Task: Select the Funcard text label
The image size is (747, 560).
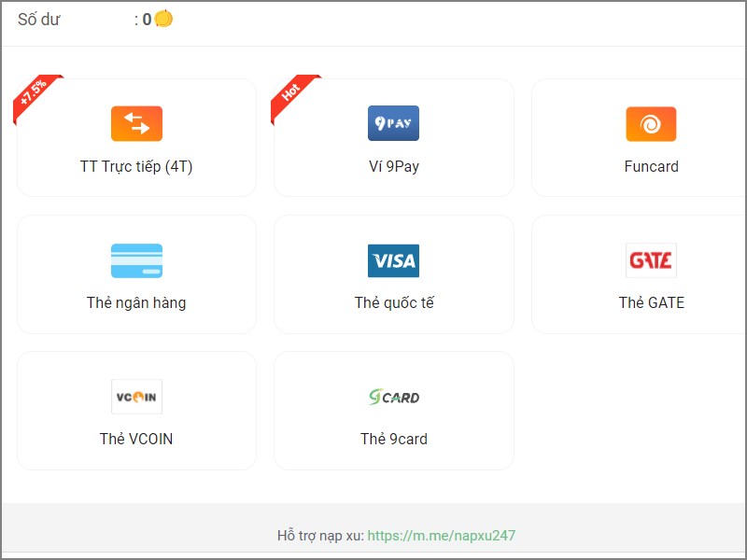Action: (651, 167)
